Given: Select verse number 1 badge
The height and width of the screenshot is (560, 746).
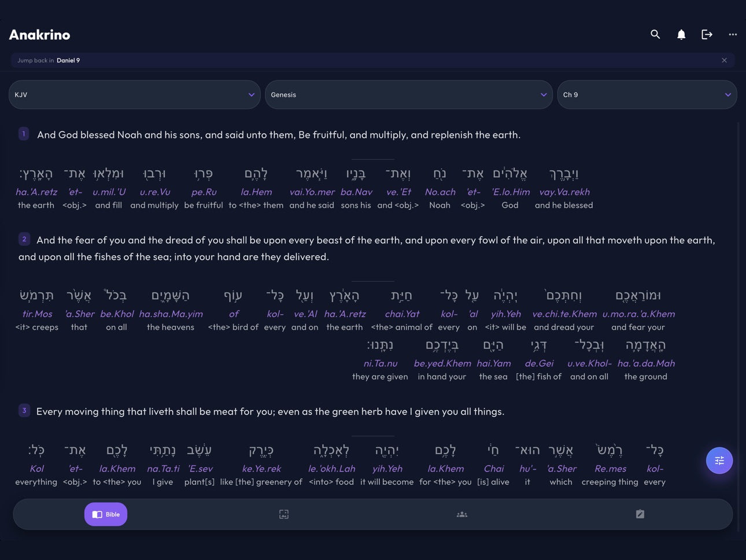Looking at the screenshot, I should click(x=24, y=134).
